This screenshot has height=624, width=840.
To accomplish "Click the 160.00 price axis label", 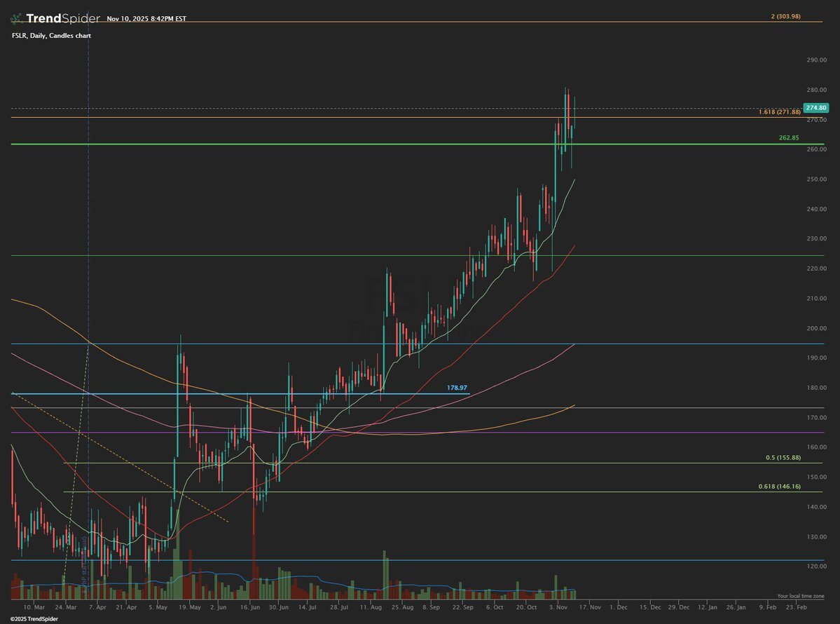I will point(816,447).
